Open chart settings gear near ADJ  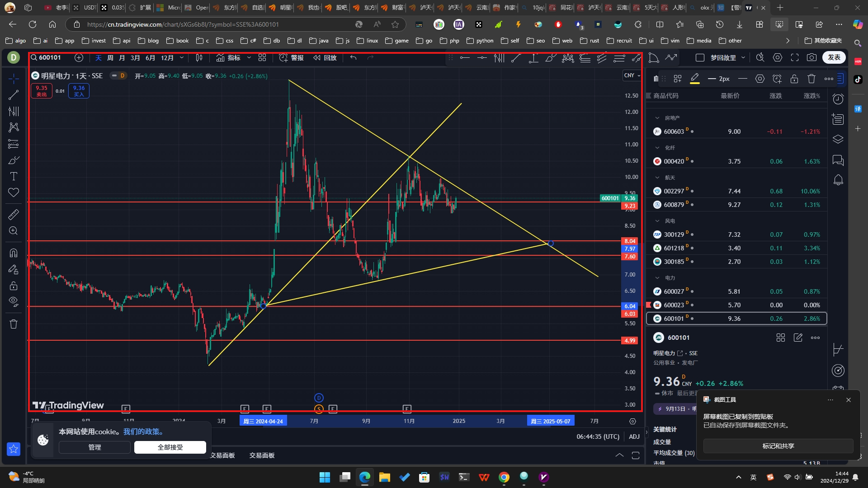tap(632, 421)
